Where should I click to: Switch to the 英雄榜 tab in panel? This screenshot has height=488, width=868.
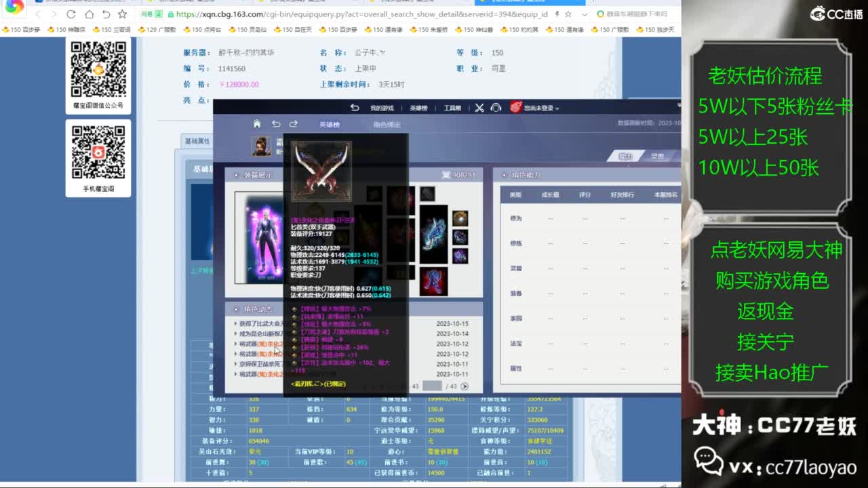[330, 125]
